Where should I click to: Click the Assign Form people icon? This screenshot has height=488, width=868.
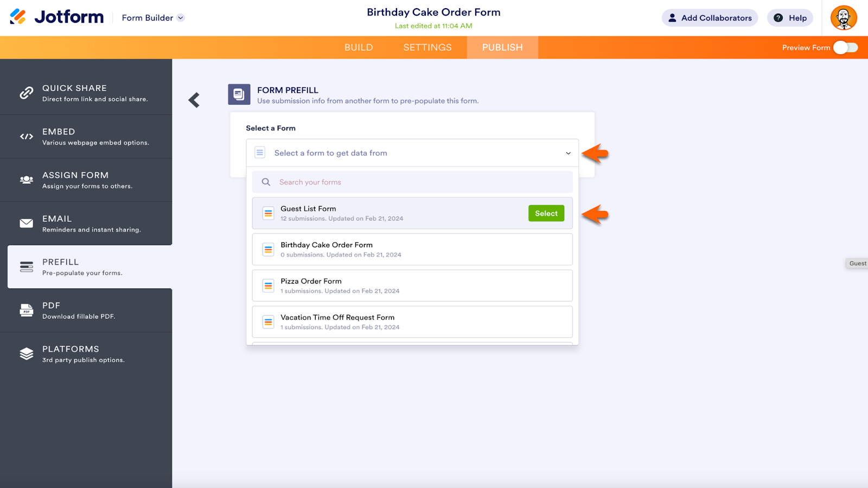pos(26,180)
